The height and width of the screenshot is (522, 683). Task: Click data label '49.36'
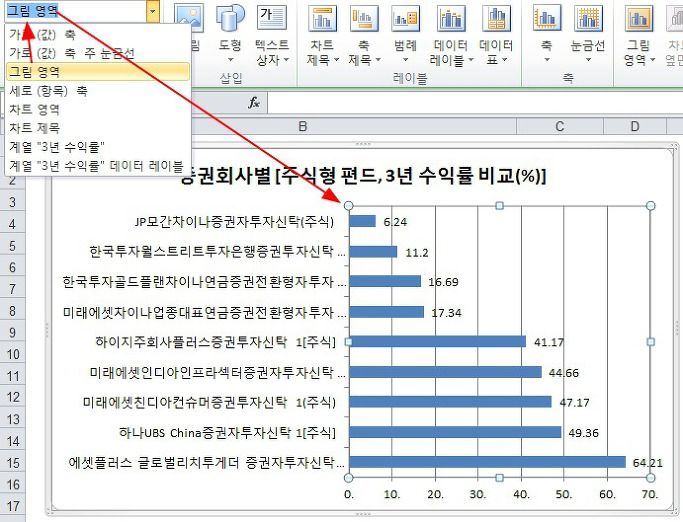coord(583,433)
